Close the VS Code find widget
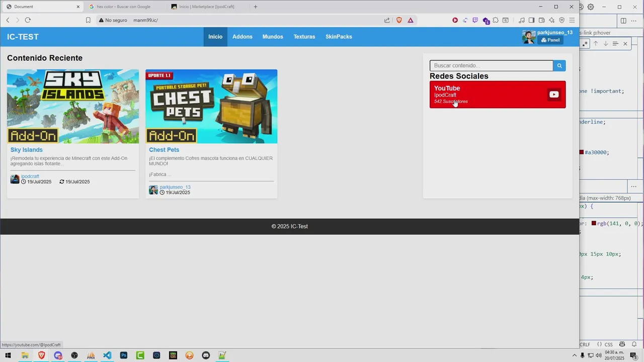The image size is (644, 362). pos(625,44)
